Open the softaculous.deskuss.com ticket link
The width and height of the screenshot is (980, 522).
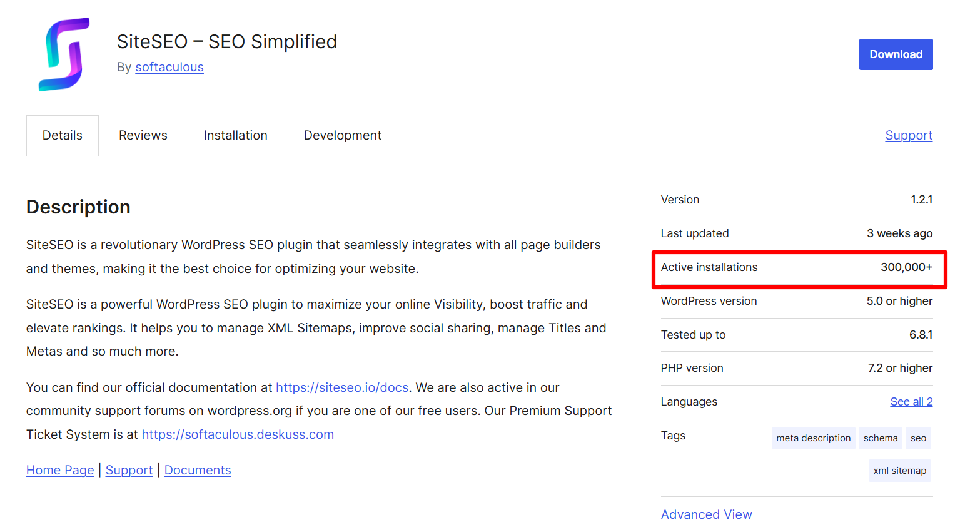pos(238,434)
